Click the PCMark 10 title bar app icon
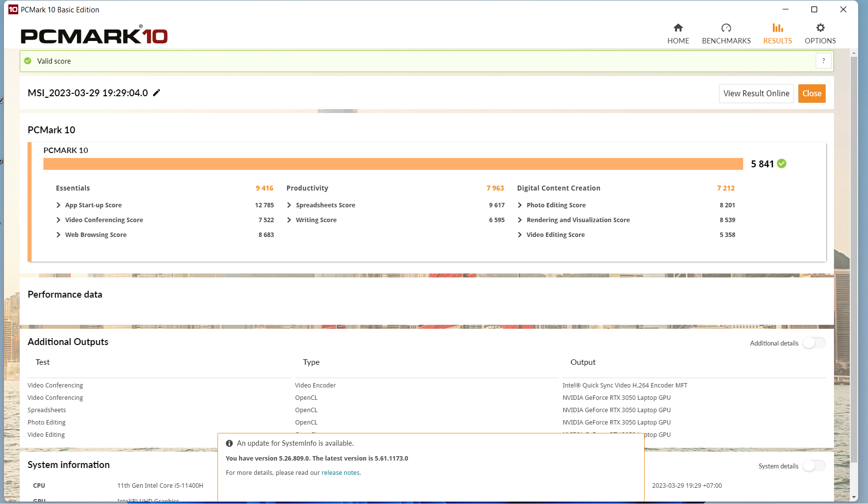Screen dimensions: 868x504 [x=13, y=9]
